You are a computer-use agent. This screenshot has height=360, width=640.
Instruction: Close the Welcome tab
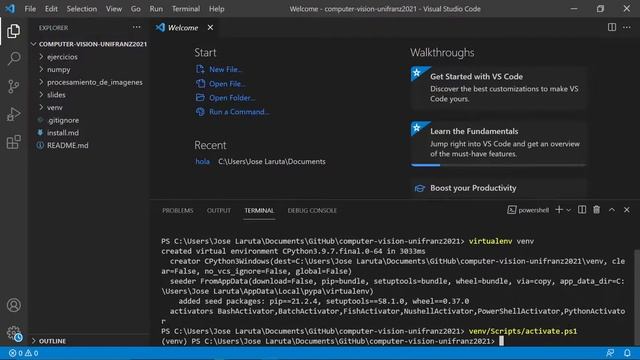coord(210,27)
